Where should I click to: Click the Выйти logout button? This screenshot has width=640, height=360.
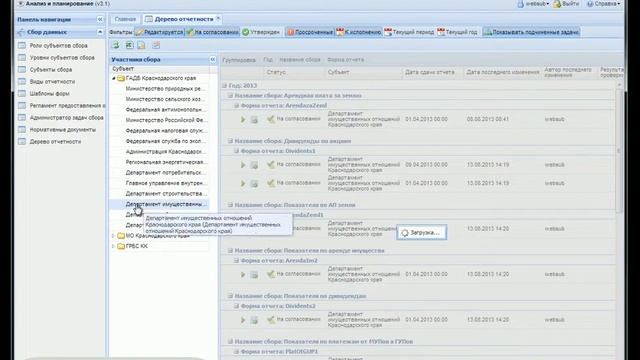coord(567,4)
